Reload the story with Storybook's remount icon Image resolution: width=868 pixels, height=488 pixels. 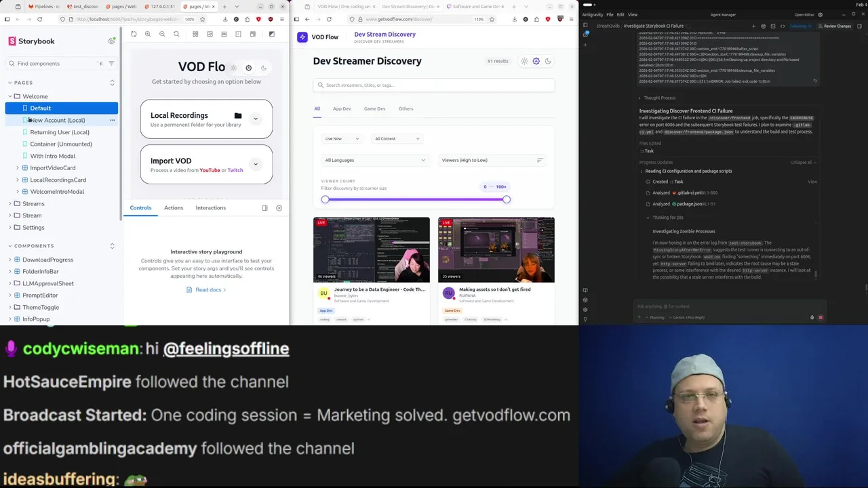[x=134, y=34]
